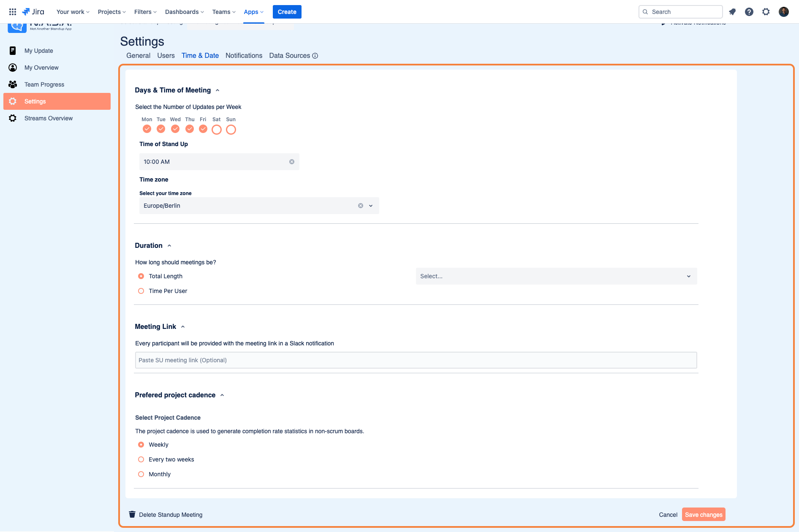The image size is (799, 532).
Task: Clear the Europe/Berlin time zone selection
Action: [x=361, y=206]
